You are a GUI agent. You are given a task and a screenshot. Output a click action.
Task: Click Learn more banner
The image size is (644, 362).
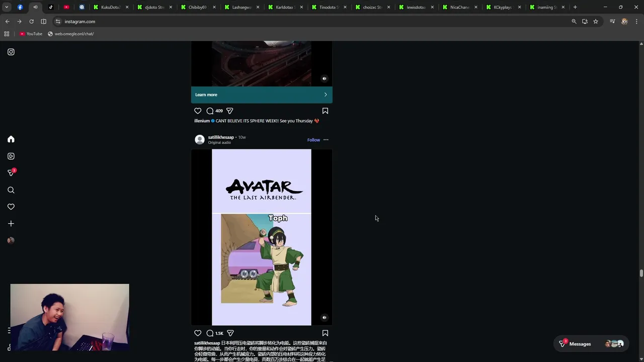click(x=262, y=95)
